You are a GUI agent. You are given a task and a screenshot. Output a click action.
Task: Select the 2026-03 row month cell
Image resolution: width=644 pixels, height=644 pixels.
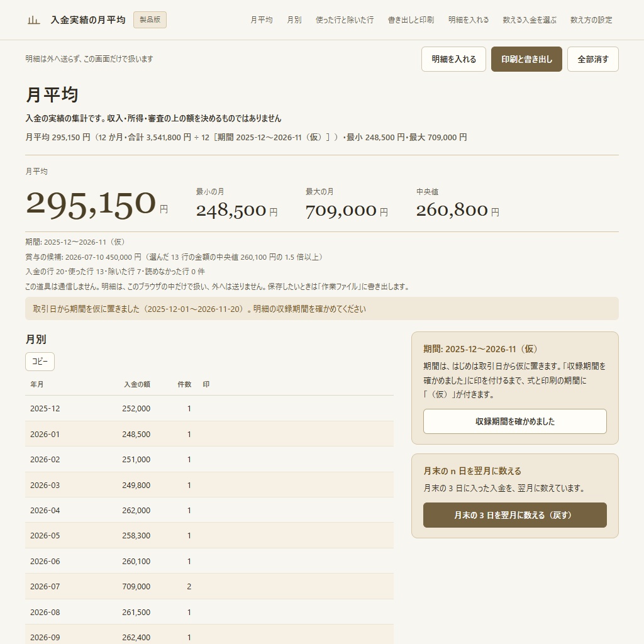pyautogui.click(x=45, y=485)
